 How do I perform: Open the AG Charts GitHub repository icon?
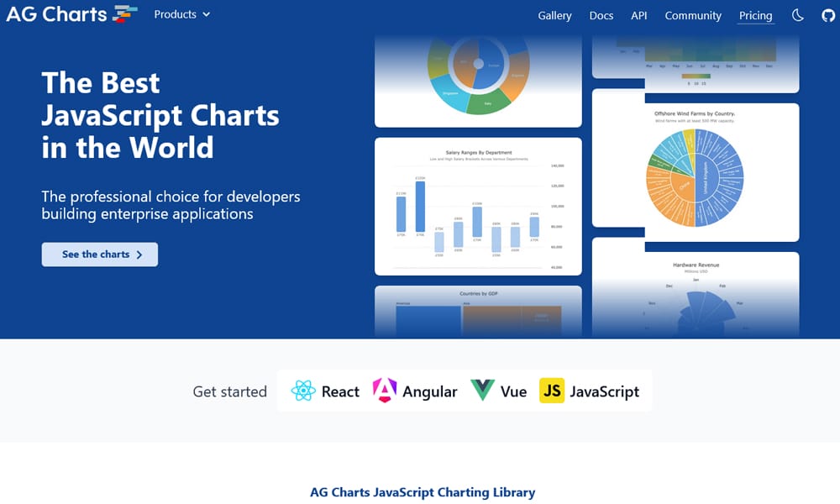tap(828, 14)
